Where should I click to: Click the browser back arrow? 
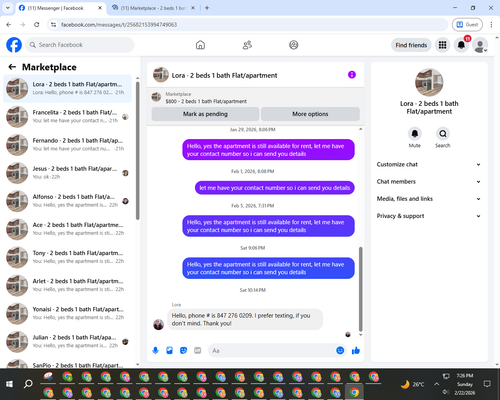click(9, 25)
